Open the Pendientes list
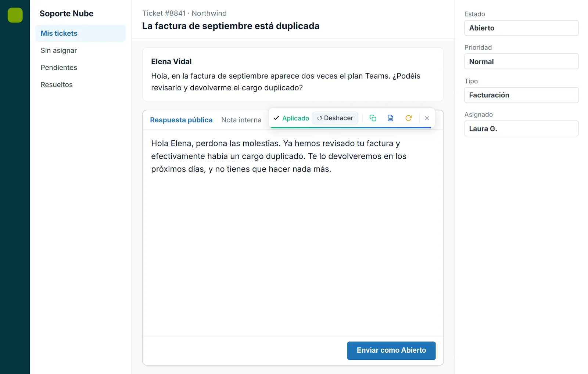The width and height of the screenshot is (588, 374). click(x=80, y=68)
